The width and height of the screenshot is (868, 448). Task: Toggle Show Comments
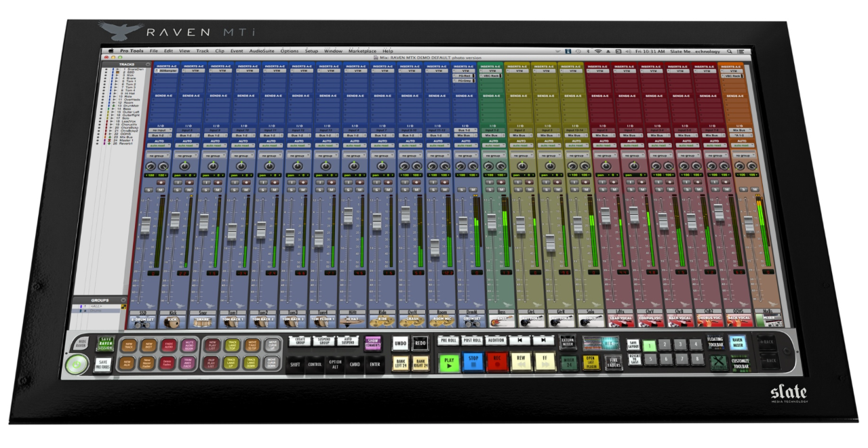pyautogui.click(x=373, y=343)
